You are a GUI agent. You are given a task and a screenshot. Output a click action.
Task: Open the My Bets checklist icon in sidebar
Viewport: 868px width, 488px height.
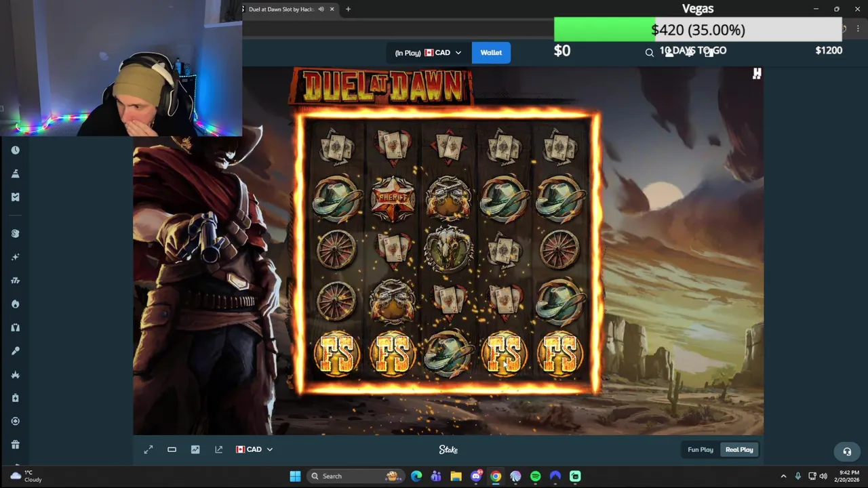(15, 197)
